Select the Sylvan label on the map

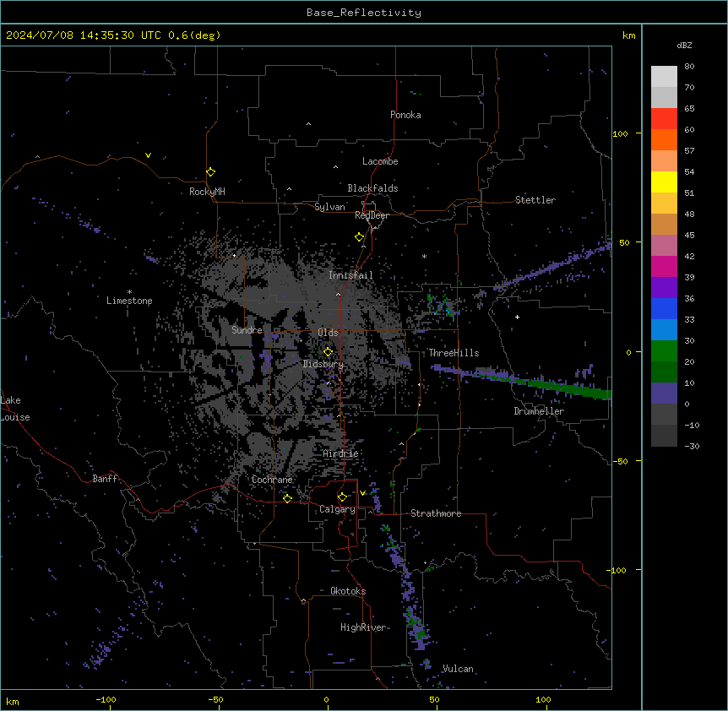pos(329,207)
